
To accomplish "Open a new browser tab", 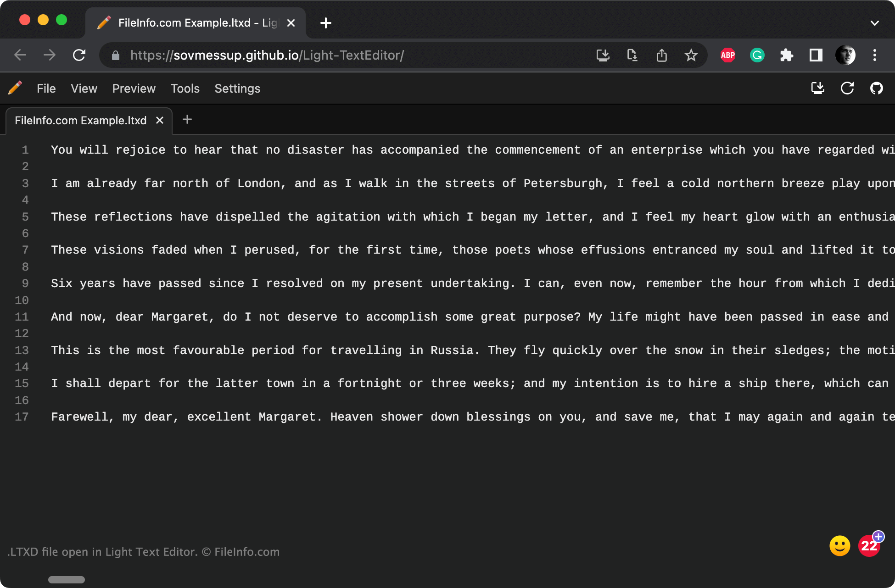I will 326,23.
